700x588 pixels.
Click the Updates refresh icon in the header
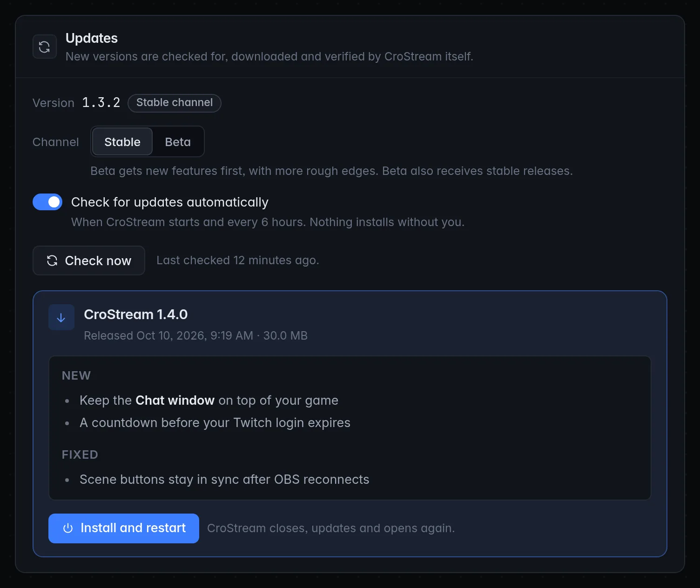[x=45, y=47]
